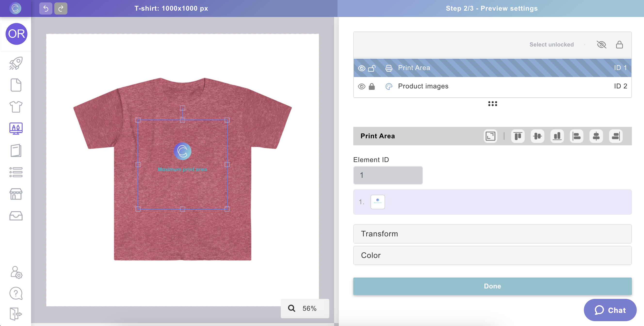Image resolution: width=644 pixels, height=326 pixels.
Task: Hide the Print Area layer
Action: pos(362,68)
